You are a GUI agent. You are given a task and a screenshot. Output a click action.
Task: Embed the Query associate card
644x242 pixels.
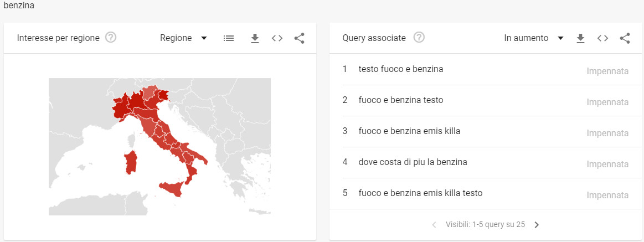pyautogui.click(x=603, y=38)
